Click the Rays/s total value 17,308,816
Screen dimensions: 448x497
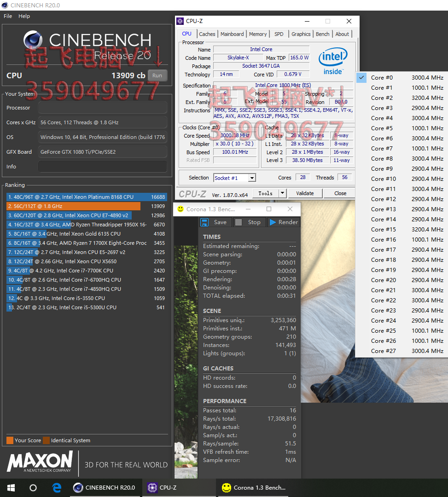281,419
